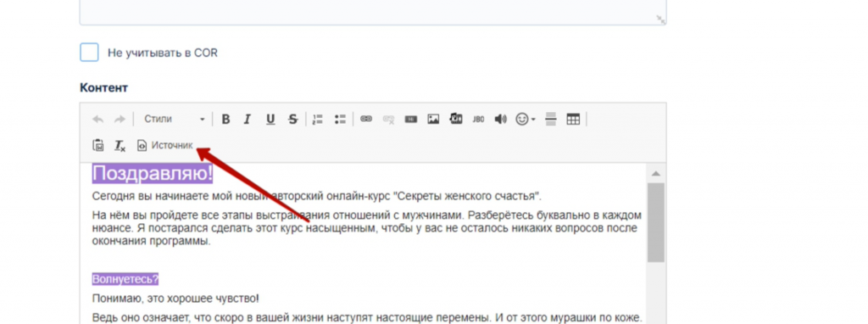
Task: Switch to Источник source view
Action: (165, 145)
